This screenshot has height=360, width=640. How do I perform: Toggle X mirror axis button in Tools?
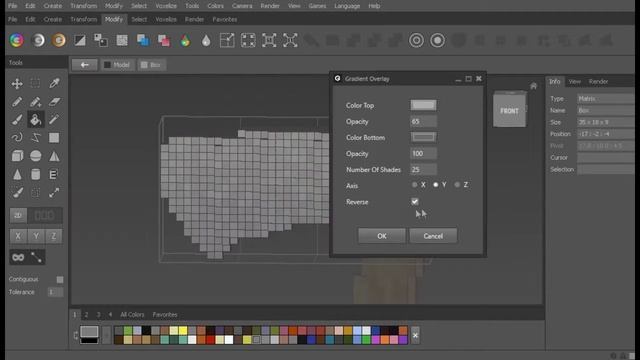(x=18, y=236)
